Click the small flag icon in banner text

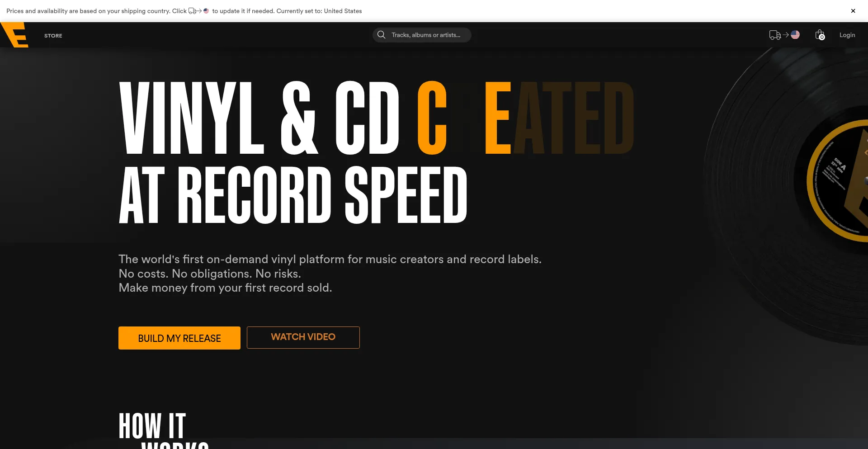206,11
